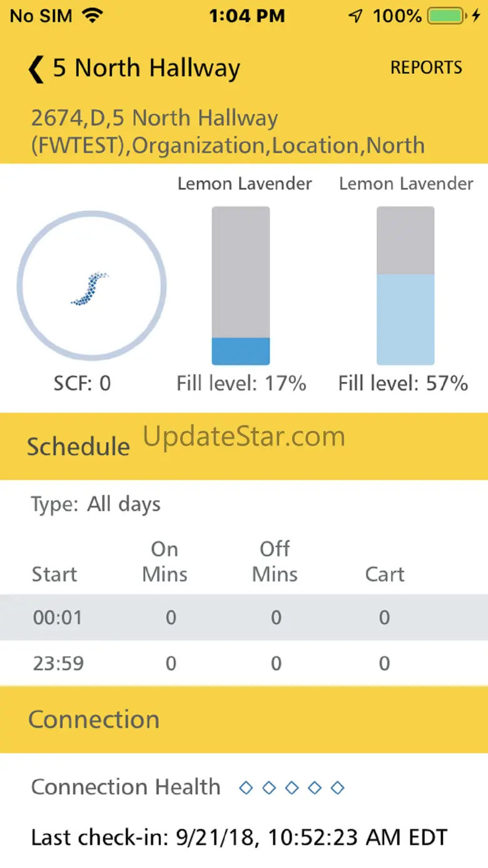Tap the SCF: 0 label
Viewport: 488px width, 868px height.
82,383
